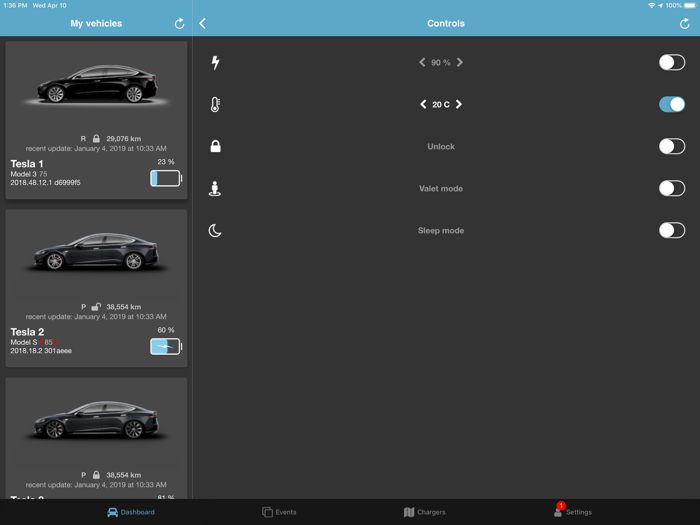The height and width of the screenshot is (525, 700).
Task: Toggle the Unlock switch
Action: pos(672,146)
